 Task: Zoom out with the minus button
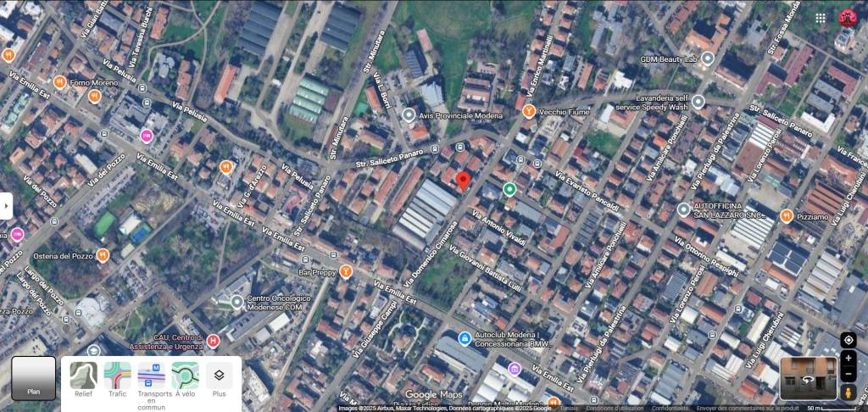point(849,374)
